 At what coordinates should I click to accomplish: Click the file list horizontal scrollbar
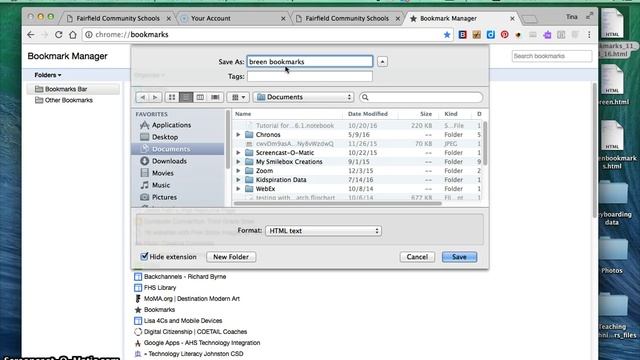pos(338,203)
